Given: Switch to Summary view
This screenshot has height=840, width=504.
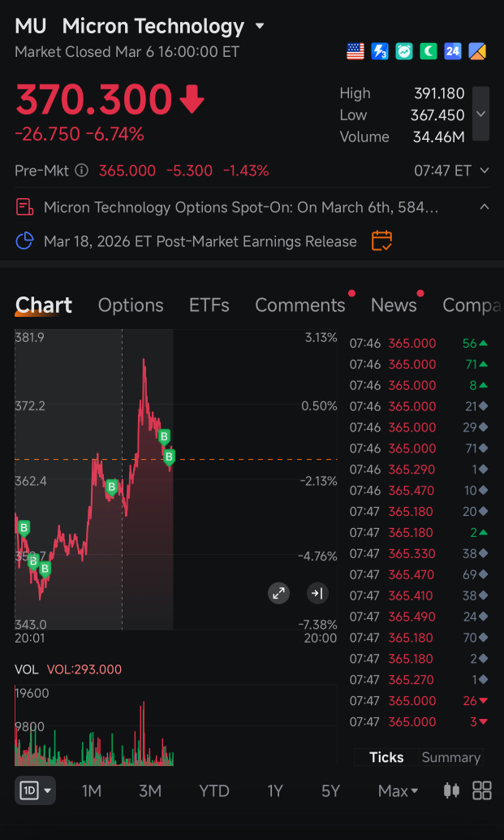Looking at the screenshot, I should coord(451,757).
